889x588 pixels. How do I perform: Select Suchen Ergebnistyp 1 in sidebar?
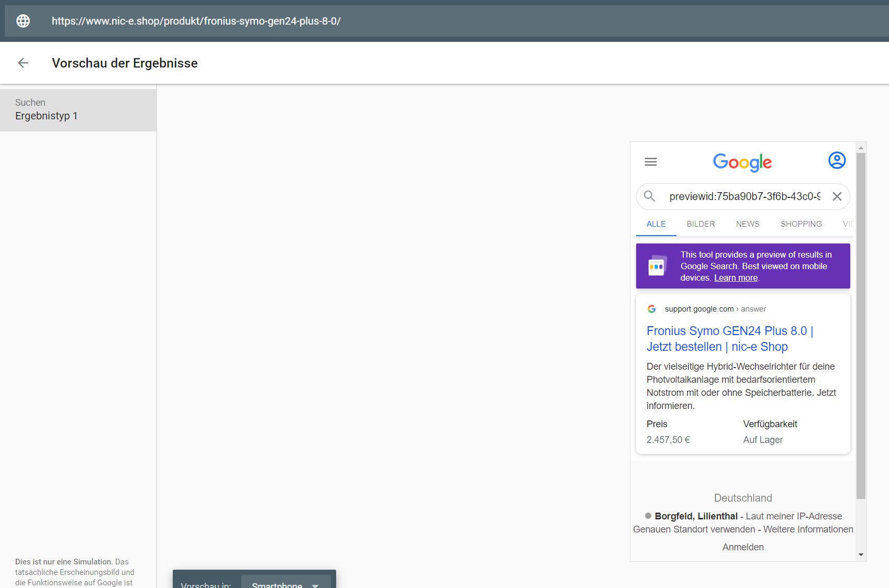click(79, 110)
